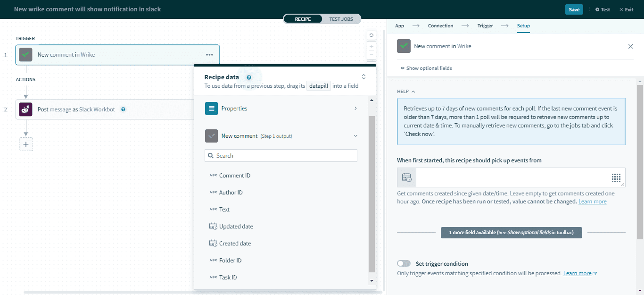Close the New comment setup panel
This screenshot has width=644, height=295.
630,46
